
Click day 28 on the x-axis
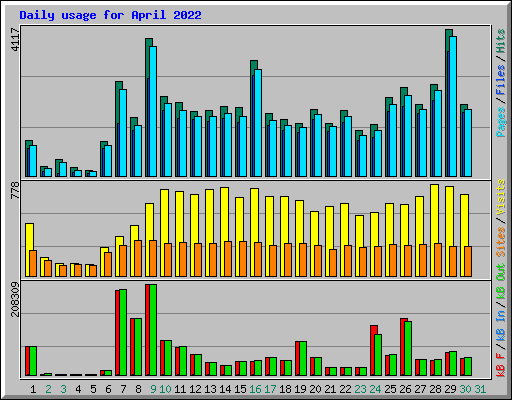point(435,389)
